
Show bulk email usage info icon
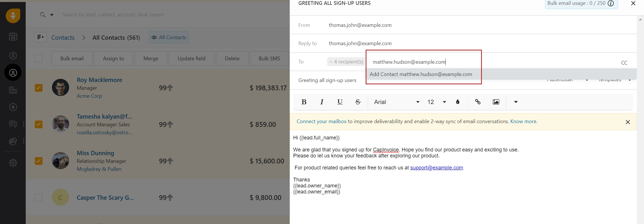pyautogui.click(x=611, y=3)
